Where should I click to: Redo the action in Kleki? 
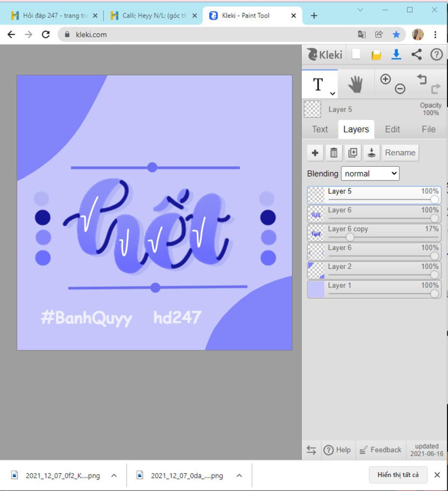click(x=435, y=89)
